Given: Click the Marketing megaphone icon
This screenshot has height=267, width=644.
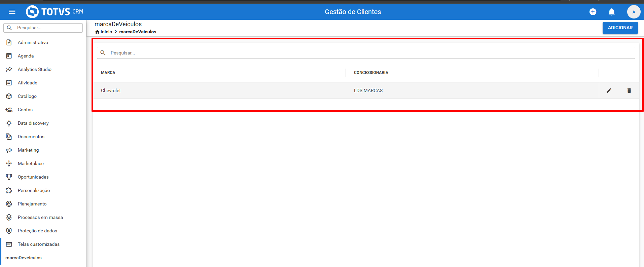Looking at the screenshot, I should (x=9, y=150).
